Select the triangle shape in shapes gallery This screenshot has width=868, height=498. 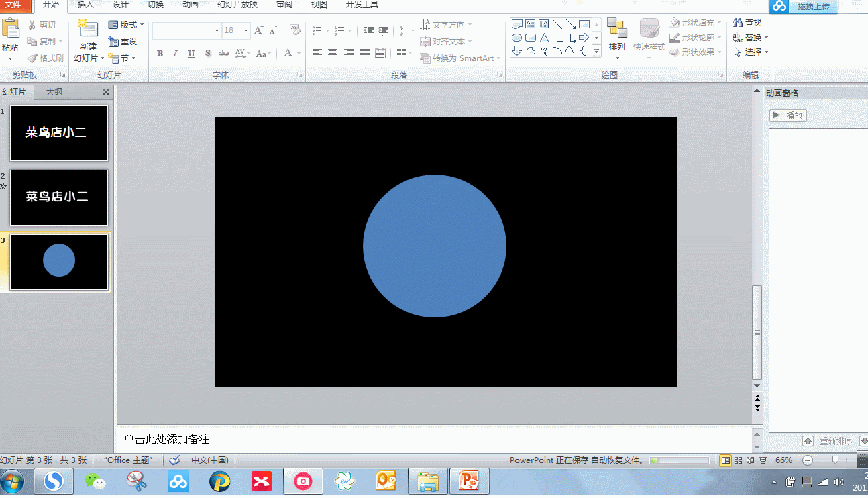click(x=544, y=38)
